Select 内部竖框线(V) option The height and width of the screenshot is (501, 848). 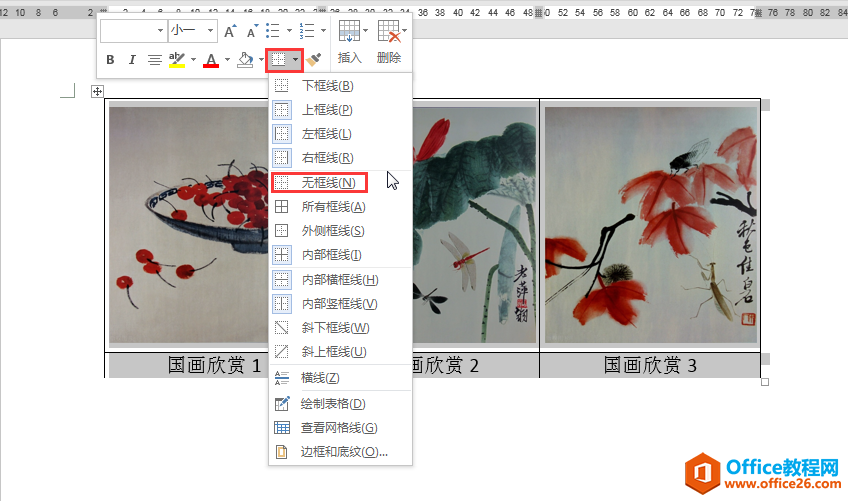(x=340, y=304)
